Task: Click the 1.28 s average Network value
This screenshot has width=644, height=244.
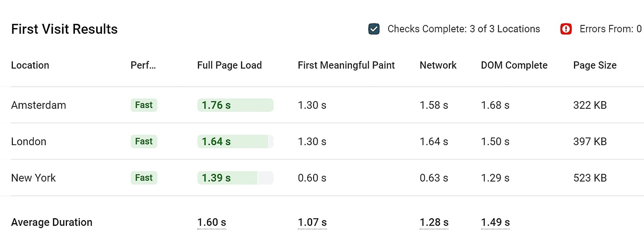Action: (x=434, y=222)
